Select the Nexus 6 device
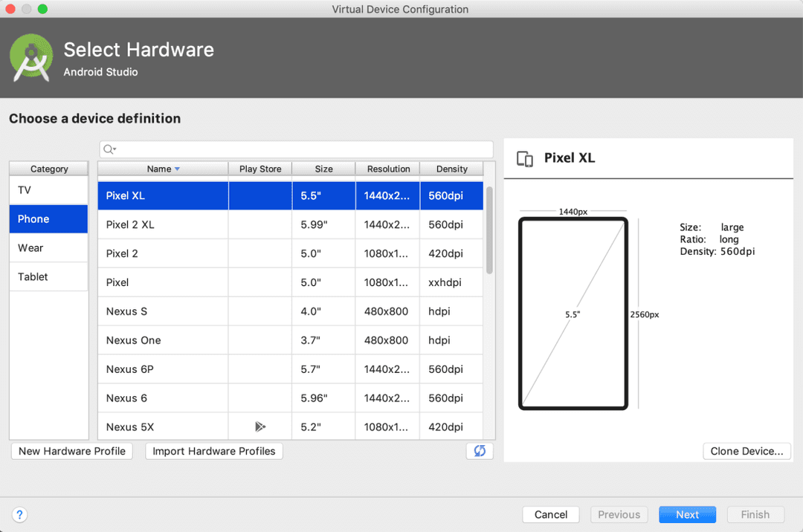 click(x=291, y=398)
